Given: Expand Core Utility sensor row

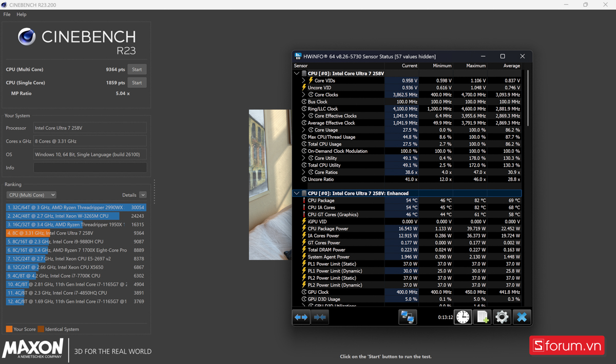Looking at the screenshot, I should point(303,158).
